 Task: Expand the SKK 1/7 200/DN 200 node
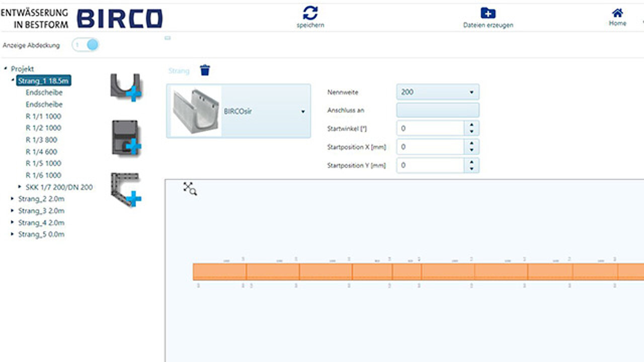point(20,187)
